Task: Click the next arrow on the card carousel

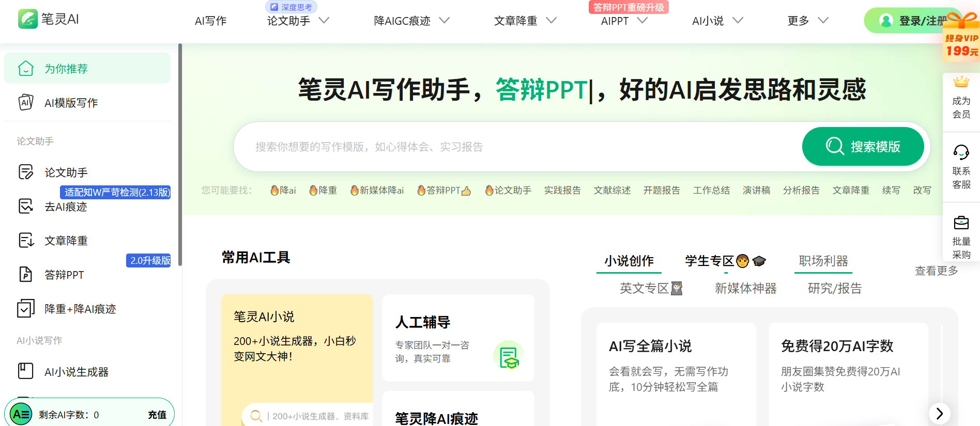Action: coord(940,414)
